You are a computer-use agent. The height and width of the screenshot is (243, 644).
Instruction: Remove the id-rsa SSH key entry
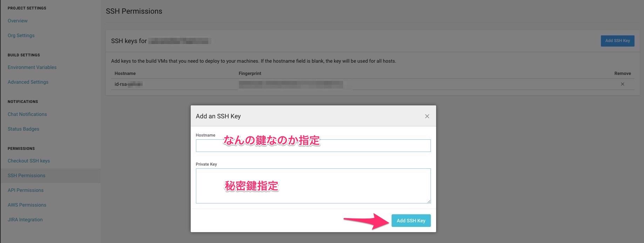pos(622,84)
